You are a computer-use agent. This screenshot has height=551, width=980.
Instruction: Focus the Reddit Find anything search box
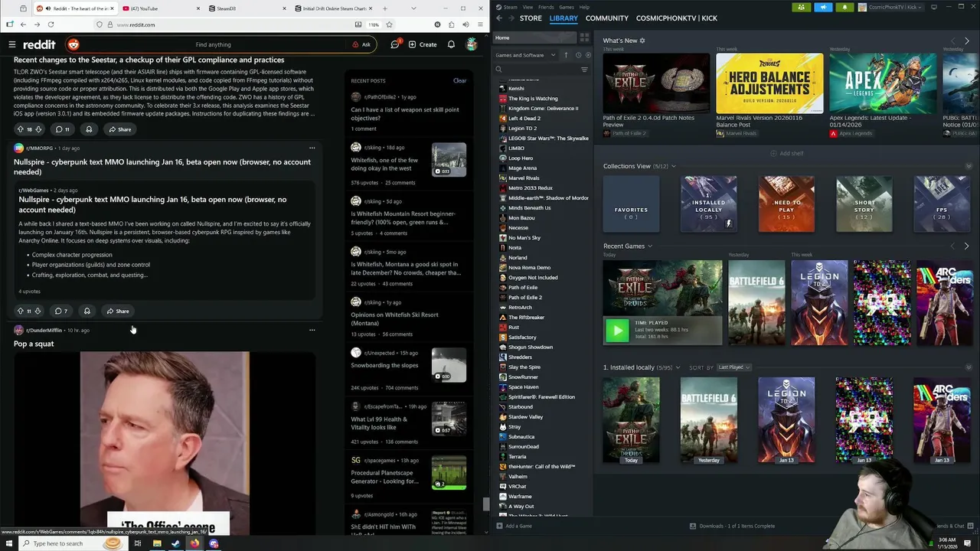coord(213,44)
